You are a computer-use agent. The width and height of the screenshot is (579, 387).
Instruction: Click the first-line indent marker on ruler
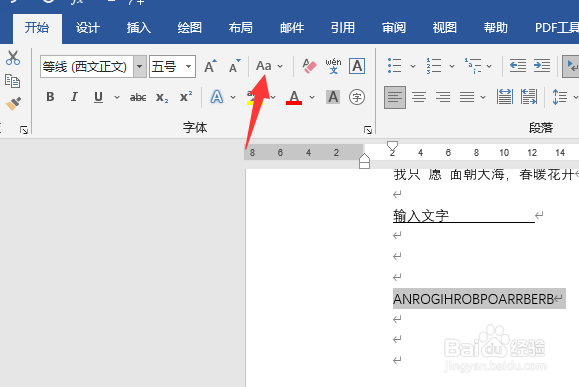392,145
